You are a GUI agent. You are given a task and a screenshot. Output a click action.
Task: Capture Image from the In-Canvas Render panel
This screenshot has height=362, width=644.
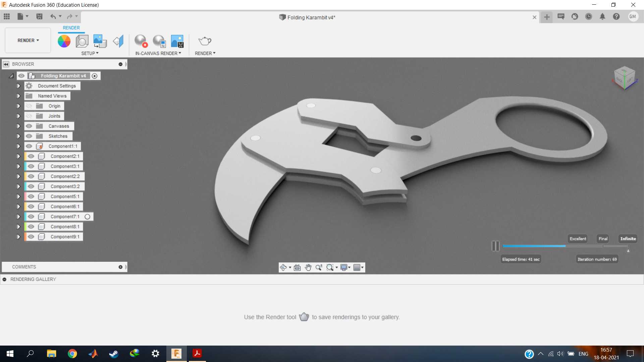(177, 41)
